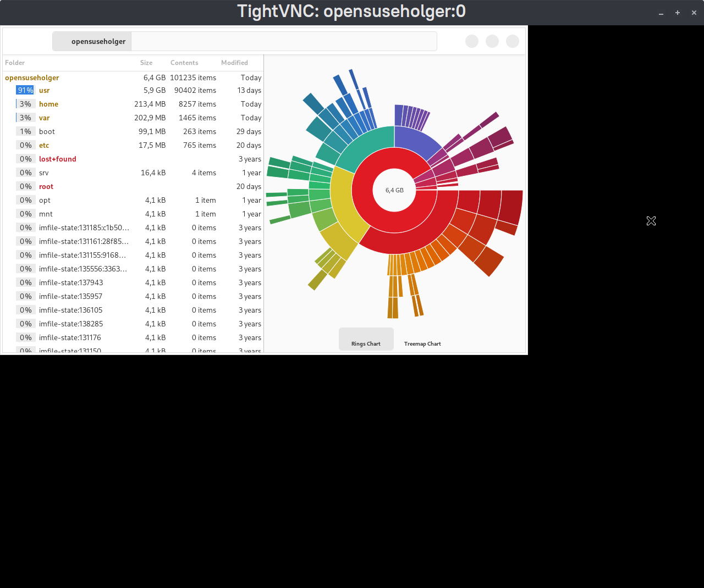The width and height of the screenshot is (704, 588).
Task: Maximize the TightVNC window with plus button
Action: coord(678,13)
